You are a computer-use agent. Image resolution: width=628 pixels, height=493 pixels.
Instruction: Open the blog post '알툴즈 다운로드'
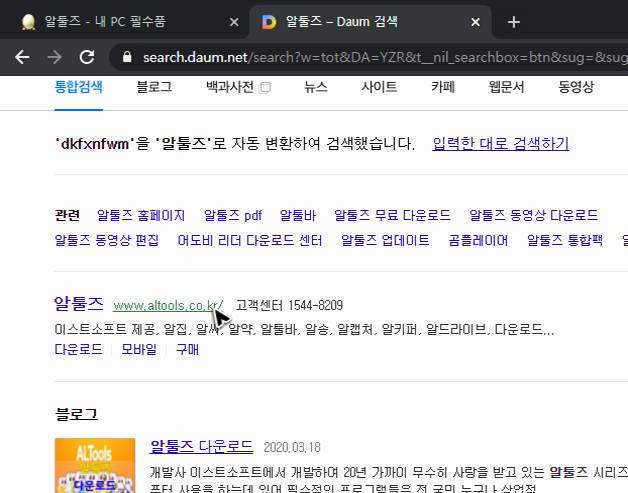201,447
